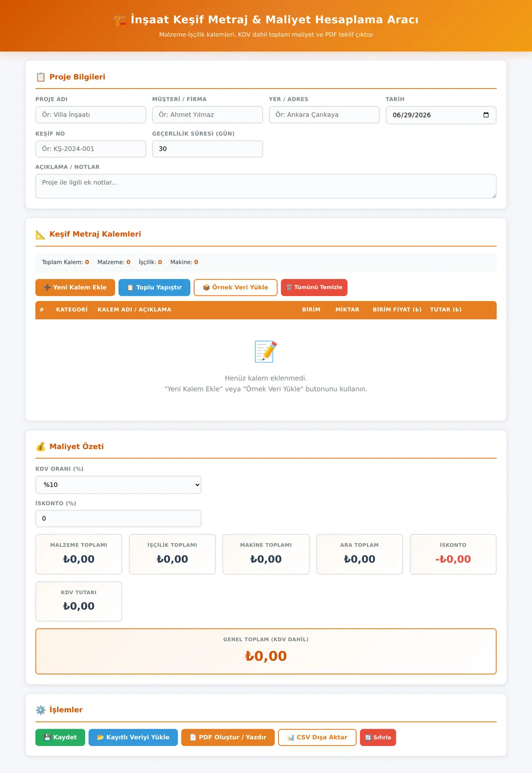This screenshot has width=532, height=773.
Task: Click the gear icon beside İşlemler
Action: [x=40, y=710]
